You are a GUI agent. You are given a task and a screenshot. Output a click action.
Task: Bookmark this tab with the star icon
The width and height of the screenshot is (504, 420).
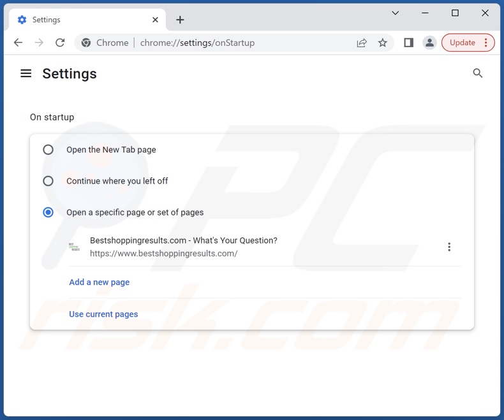click(x=383, y=43)
